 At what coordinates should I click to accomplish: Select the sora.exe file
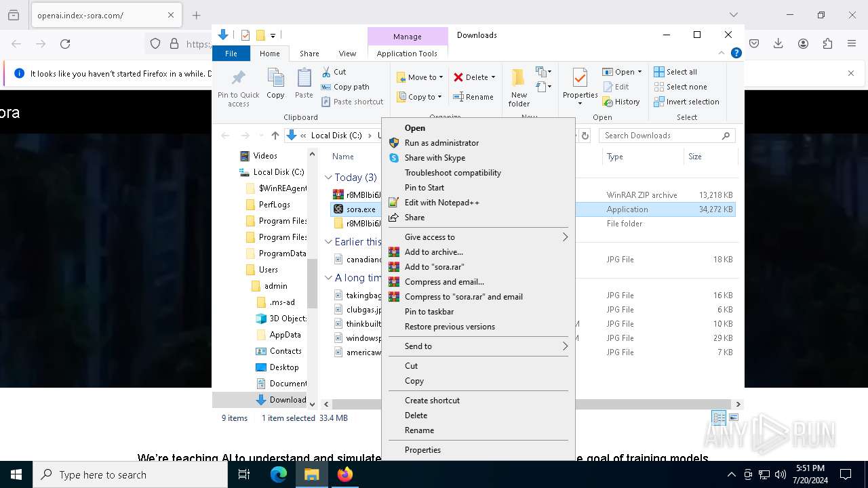(x=361, y=209)
